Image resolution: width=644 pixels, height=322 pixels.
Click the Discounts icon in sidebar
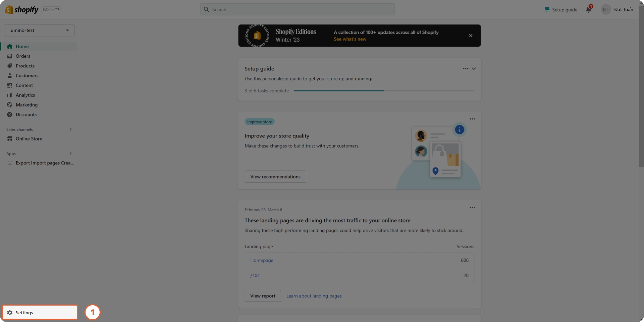pyautogui.click(x=10, y=115)
